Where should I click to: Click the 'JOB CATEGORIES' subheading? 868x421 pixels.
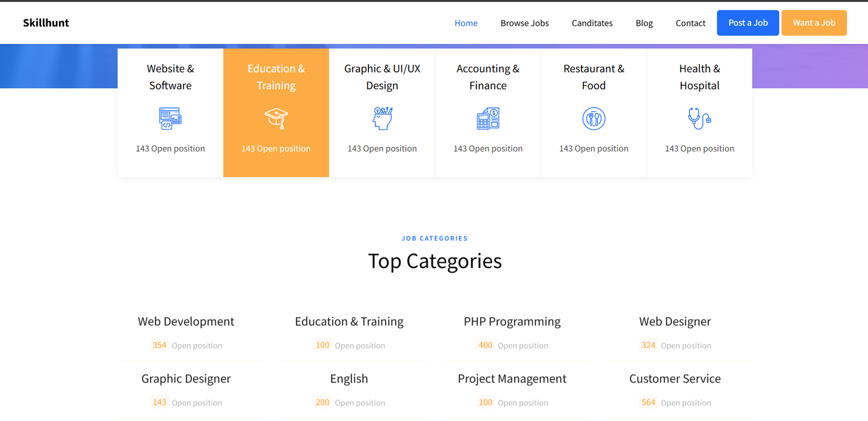tap(435, 238)
